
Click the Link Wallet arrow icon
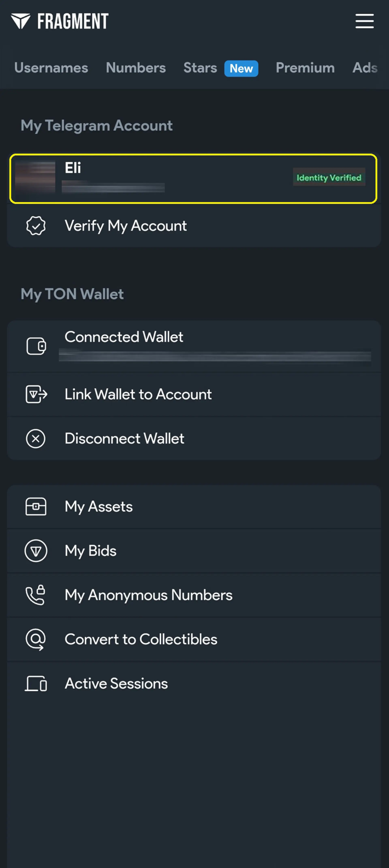pyautogui.click(x=36, y=394)
